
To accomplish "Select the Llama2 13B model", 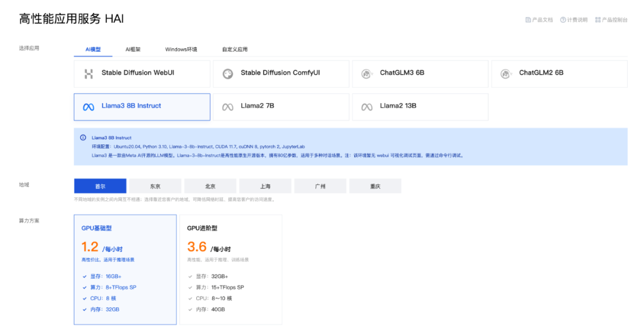I will [x=420, y=107].
